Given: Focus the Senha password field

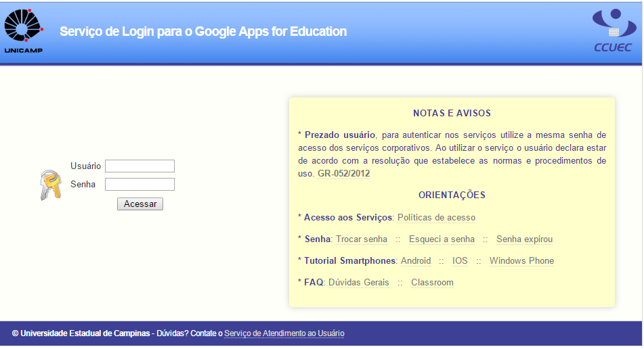Looking at the screenshot, I should (139, 184).
